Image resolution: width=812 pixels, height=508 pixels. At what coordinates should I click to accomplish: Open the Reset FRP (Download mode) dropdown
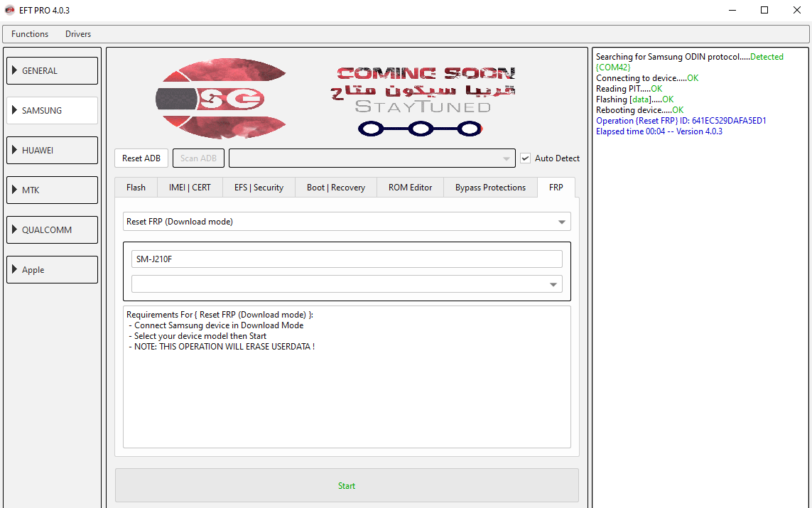point(347,222)
